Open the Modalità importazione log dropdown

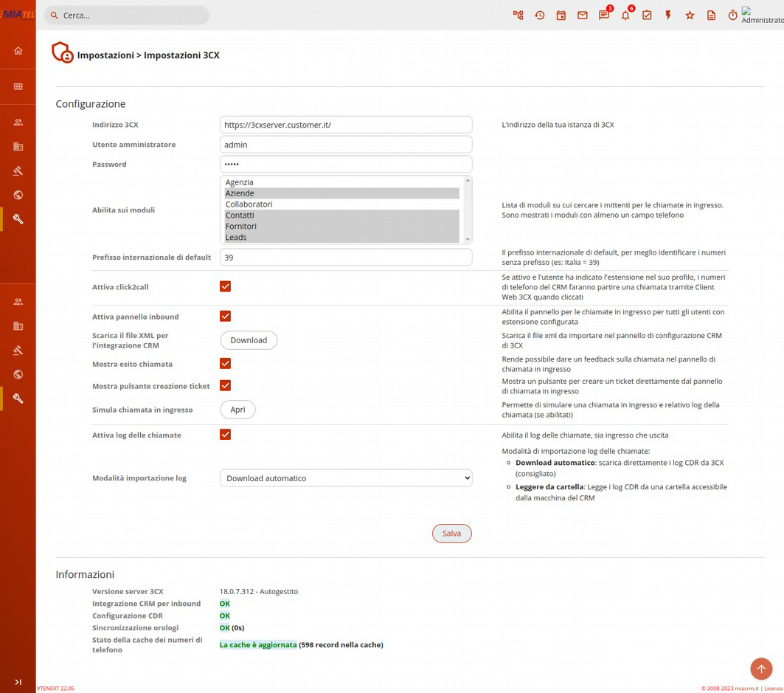pyautogui.click(x=346, y=477)
